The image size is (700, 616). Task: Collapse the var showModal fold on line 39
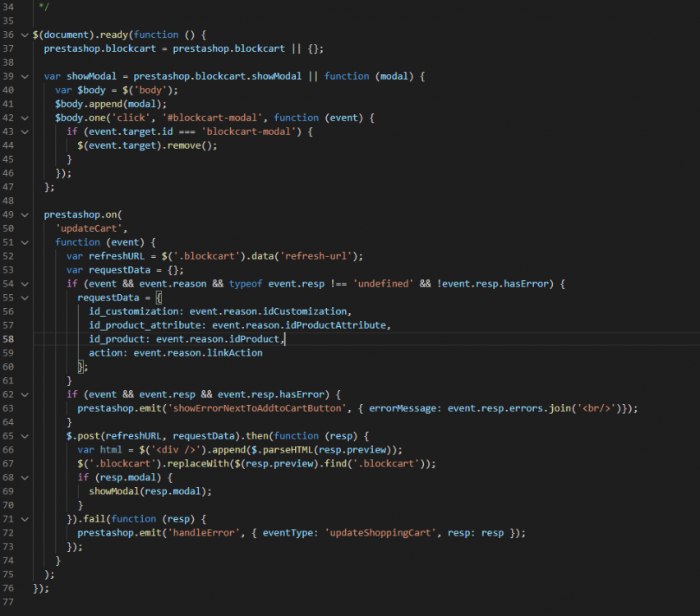25,76
